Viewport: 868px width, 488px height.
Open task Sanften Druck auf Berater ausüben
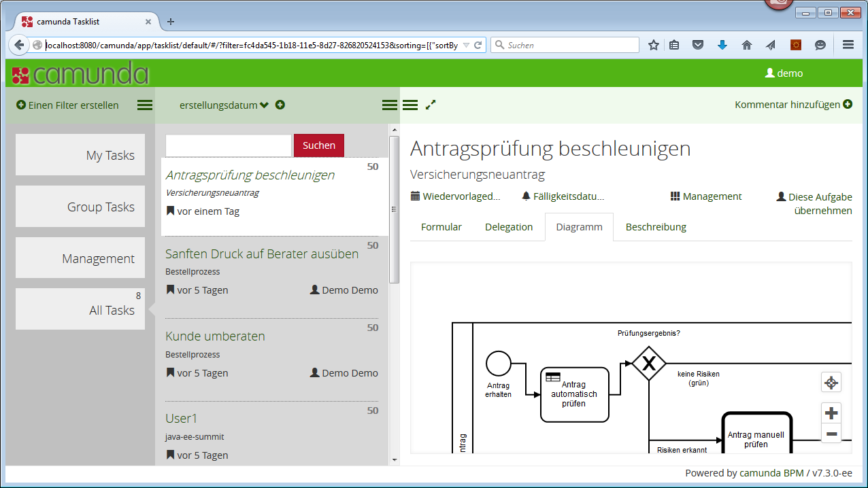pos(262,254)
